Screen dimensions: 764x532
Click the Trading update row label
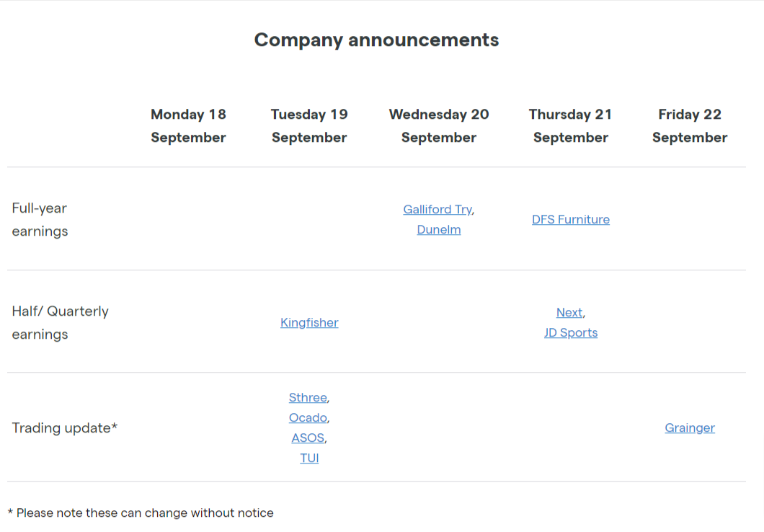click(65, 427)
